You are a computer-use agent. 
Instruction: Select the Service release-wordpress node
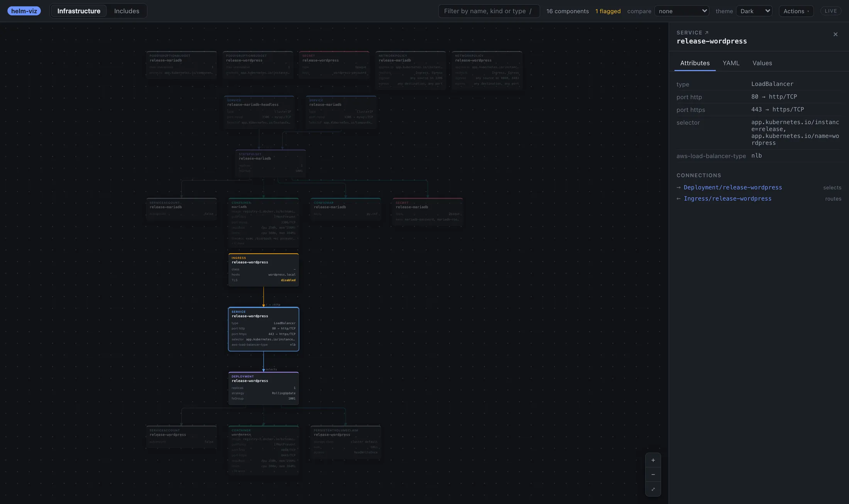click(264, 329)
